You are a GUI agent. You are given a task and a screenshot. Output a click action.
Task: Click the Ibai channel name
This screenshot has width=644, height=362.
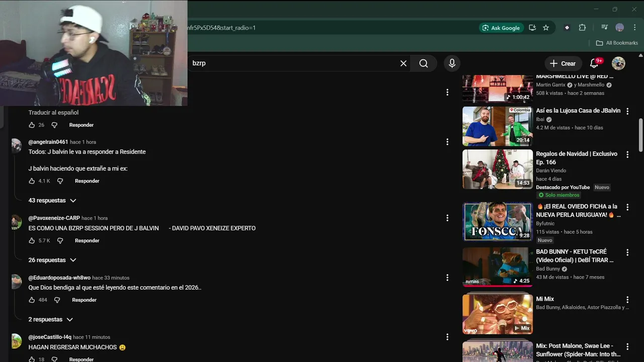[540, 120]
